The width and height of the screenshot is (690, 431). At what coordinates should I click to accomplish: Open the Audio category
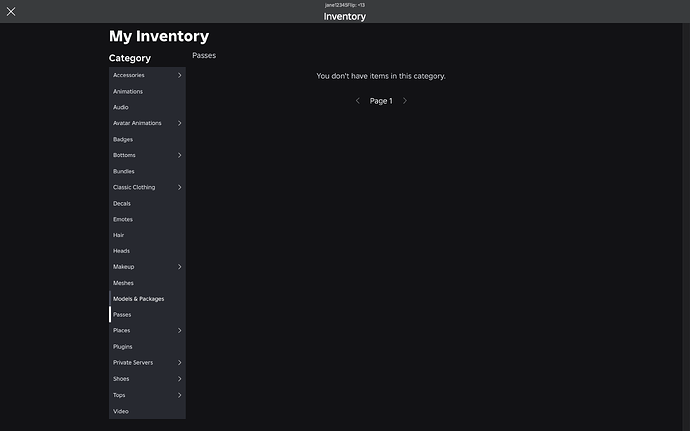point(147,107)
